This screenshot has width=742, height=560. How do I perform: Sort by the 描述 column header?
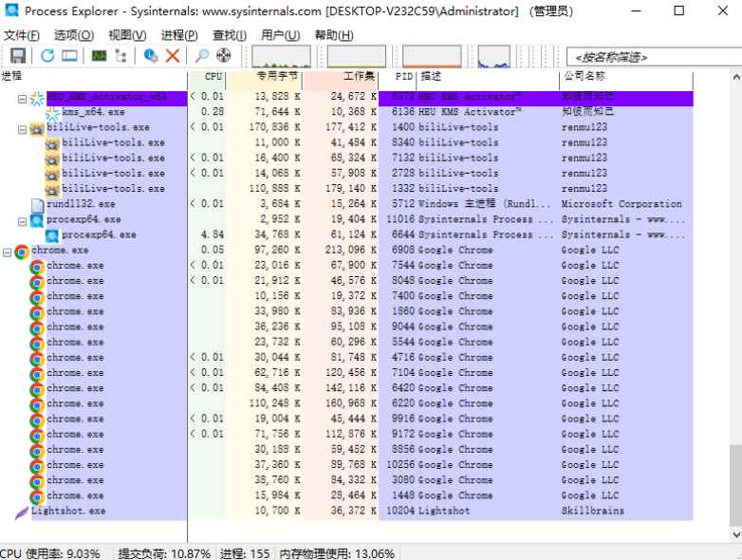tap(488, 77)
